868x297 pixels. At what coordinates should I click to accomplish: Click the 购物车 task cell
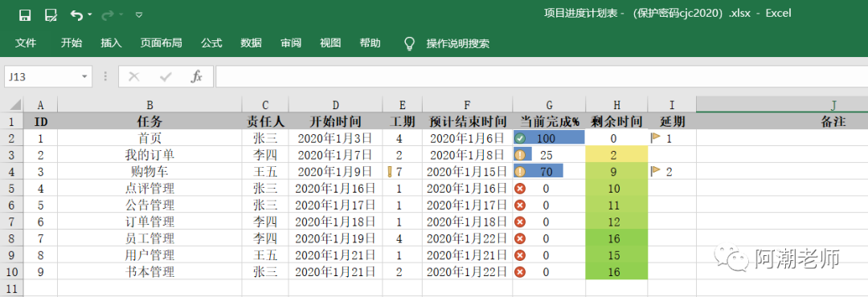click(149, 172)
